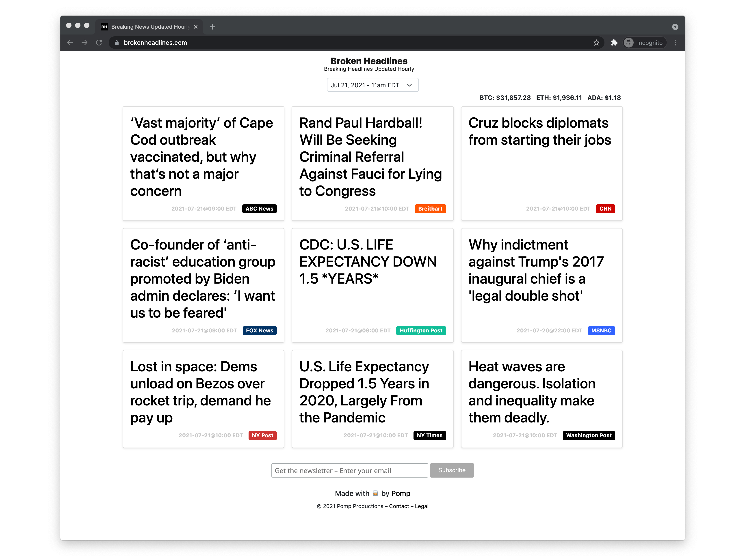Screen dimensions: 747x560
Task: Click the ABC News source badge
Action: tap(259, 209)
